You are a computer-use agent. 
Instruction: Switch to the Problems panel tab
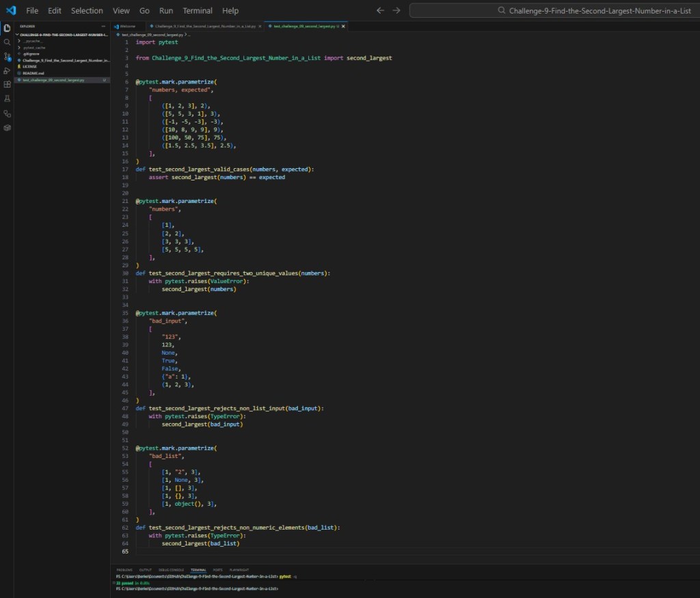[124, 569]
